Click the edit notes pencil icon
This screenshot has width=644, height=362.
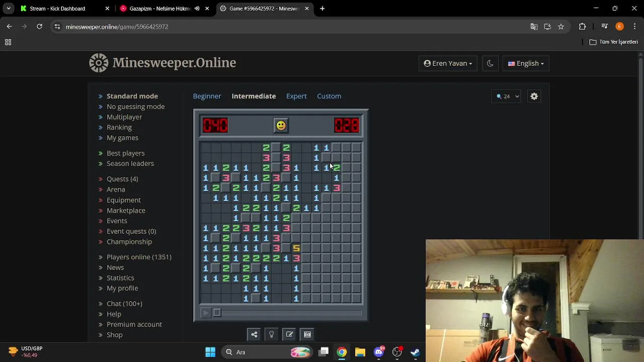289,334
